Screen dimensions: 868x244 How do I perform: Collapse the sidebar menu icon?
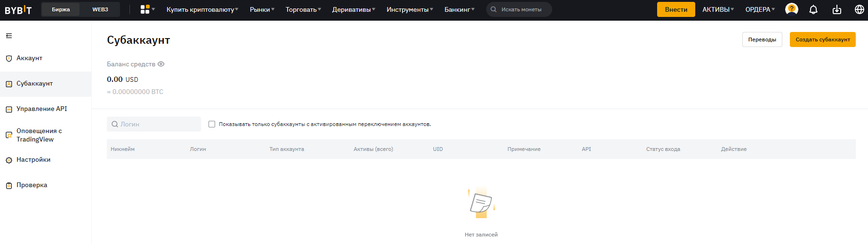coord(9,36)
